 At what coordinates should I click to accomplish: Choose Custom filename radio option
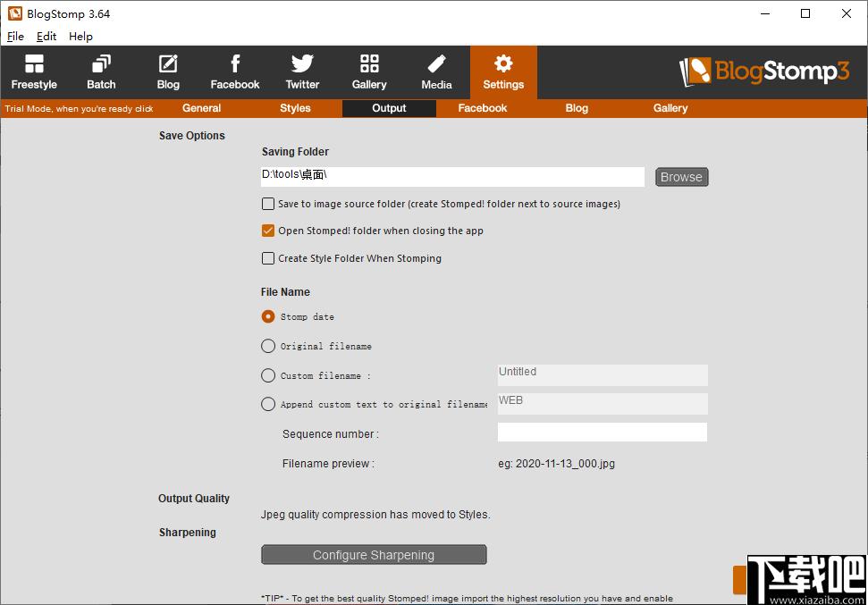[268, 375]
